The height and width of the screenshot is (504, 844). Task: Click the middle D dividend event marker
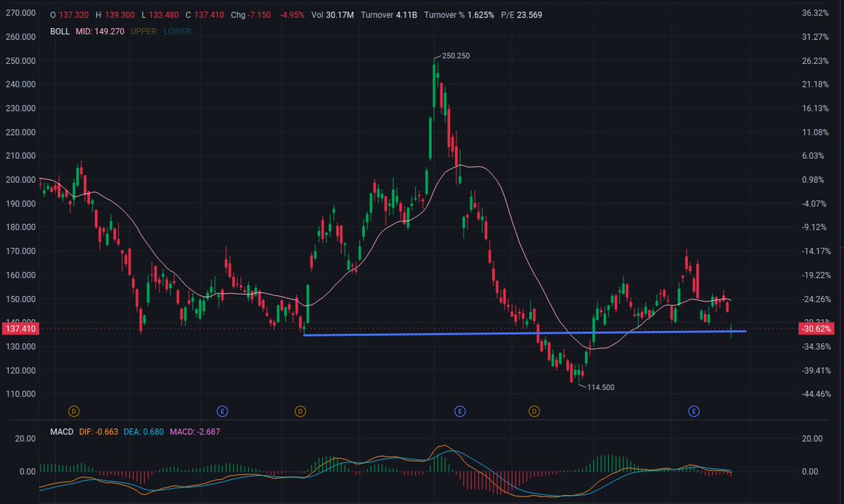300,411
